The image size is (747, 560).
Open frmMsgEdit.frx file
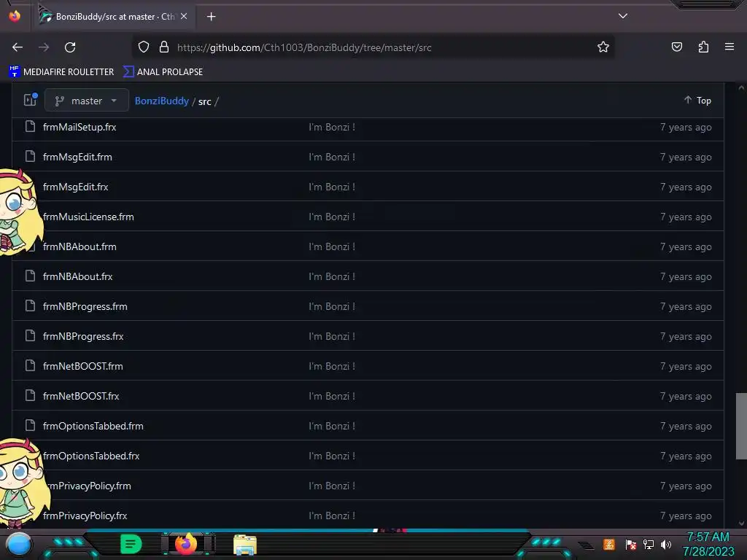coord(76,187)
